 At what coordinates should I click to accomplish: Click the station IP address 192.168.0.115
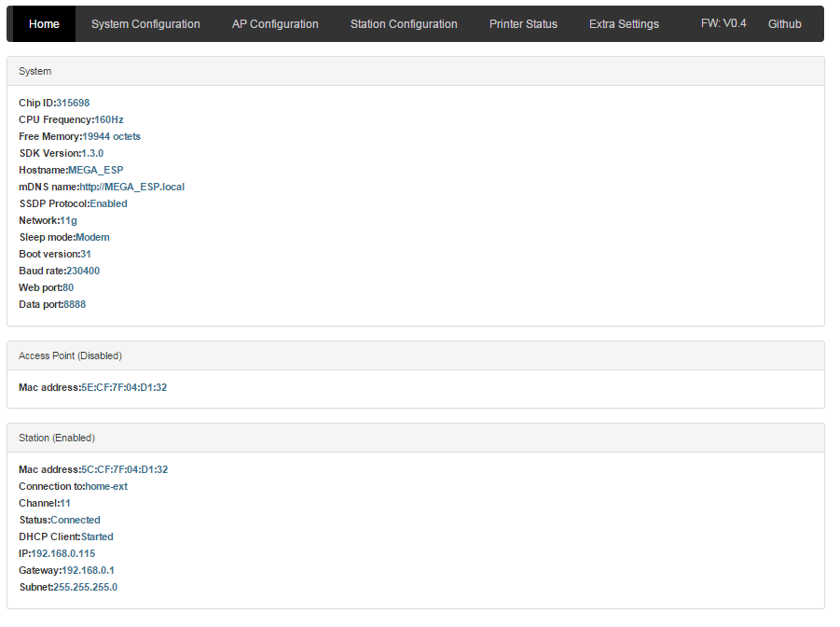pyautogui.click(x=63, y=553)
